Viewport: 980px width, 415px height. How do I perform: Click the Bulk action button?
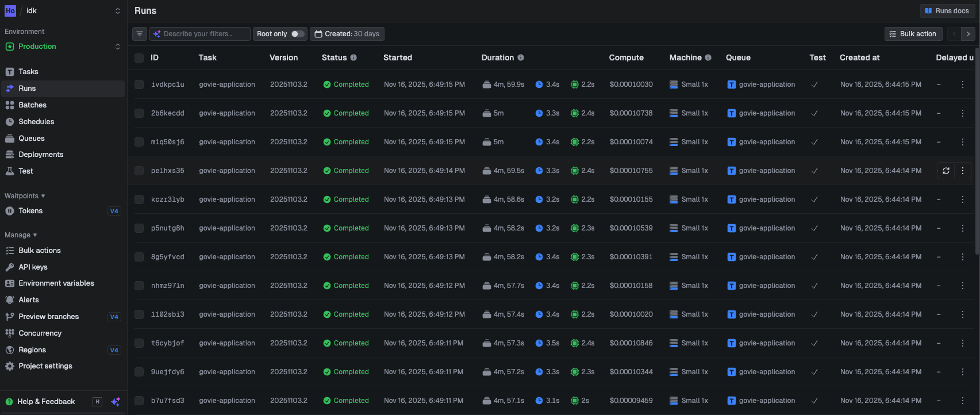(913, 34)
